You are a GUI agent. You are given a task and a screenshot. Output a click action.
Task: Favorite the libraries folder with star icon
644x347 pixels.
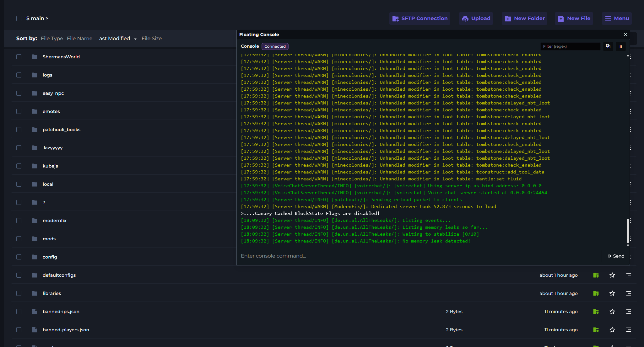coord(612,293)
